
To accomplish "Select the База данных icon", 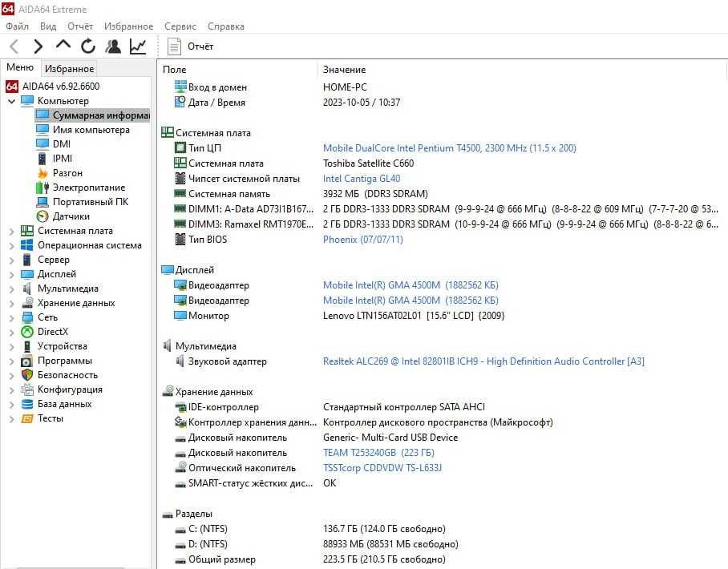I will [27, 404].
